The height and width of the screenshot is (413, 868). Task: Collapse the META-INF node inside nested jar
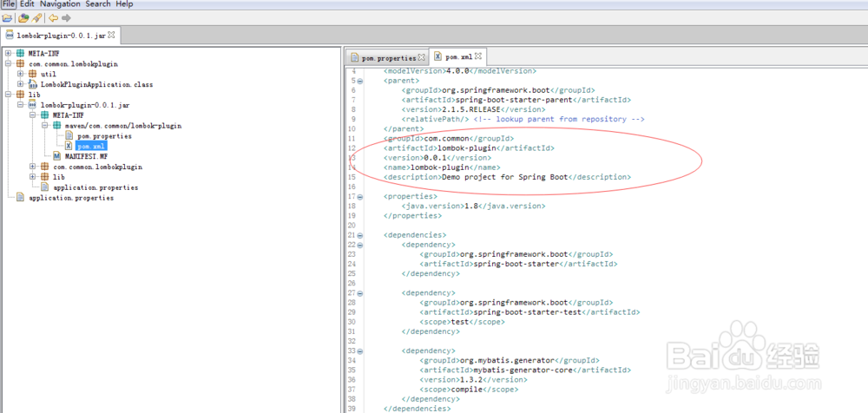coord(32,115)
